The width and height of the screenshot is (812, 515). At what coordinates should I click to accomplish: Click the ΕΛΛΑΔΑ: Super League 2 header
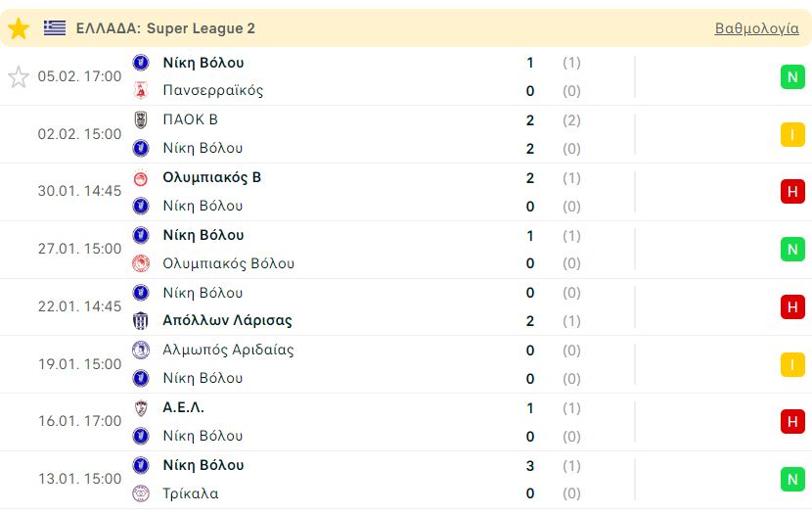coord(165,28)
